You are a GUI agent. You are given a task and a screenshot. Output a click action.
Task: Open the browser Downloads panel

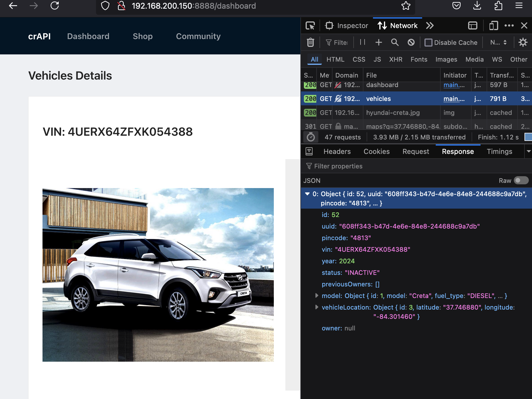click(477, 6)
